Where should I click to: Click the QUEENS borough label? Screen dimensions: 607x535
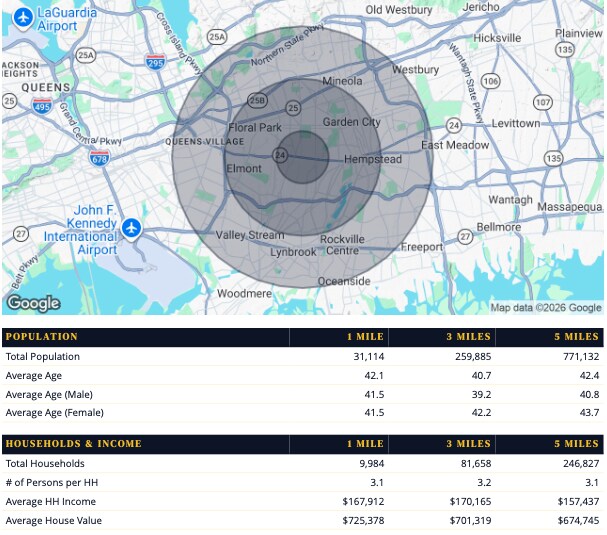click(46, 87)
